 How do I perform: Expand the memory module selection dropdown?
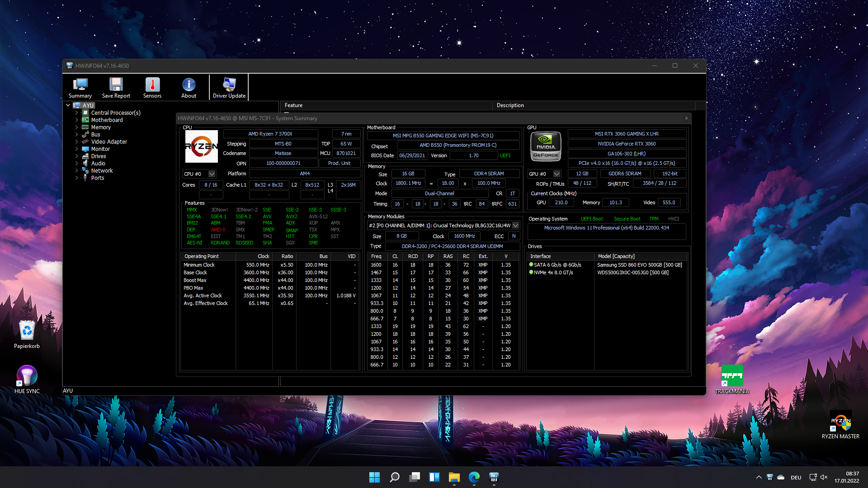point(515,225)
